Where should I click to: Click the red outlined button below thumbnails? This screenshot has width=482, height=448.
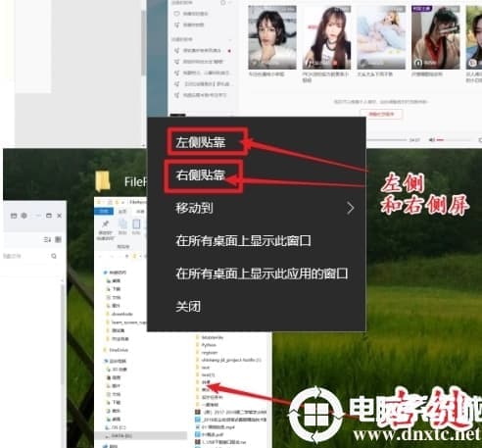(381, 114)
